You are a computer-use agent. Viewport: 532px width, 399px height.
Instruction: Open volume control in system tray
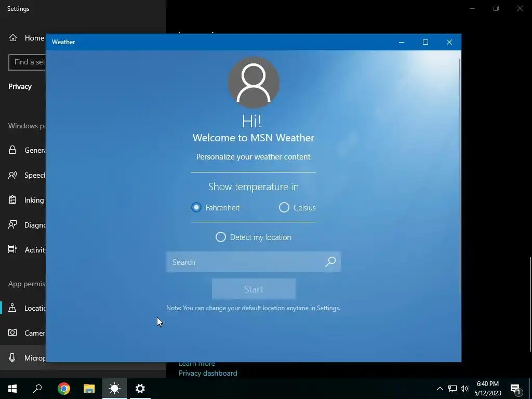point(464,389)
